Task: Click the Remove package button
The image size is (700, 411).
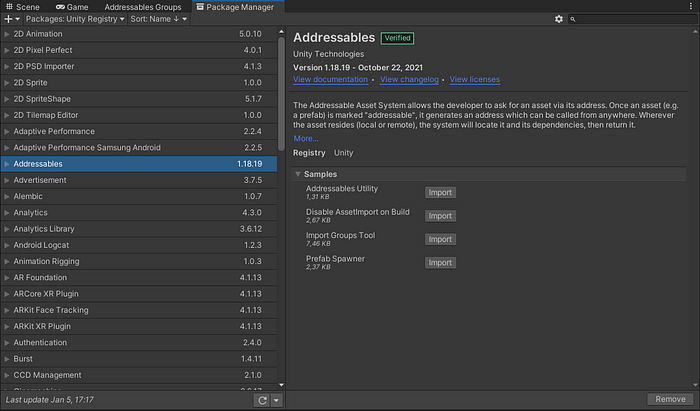Action: (670, 399)
